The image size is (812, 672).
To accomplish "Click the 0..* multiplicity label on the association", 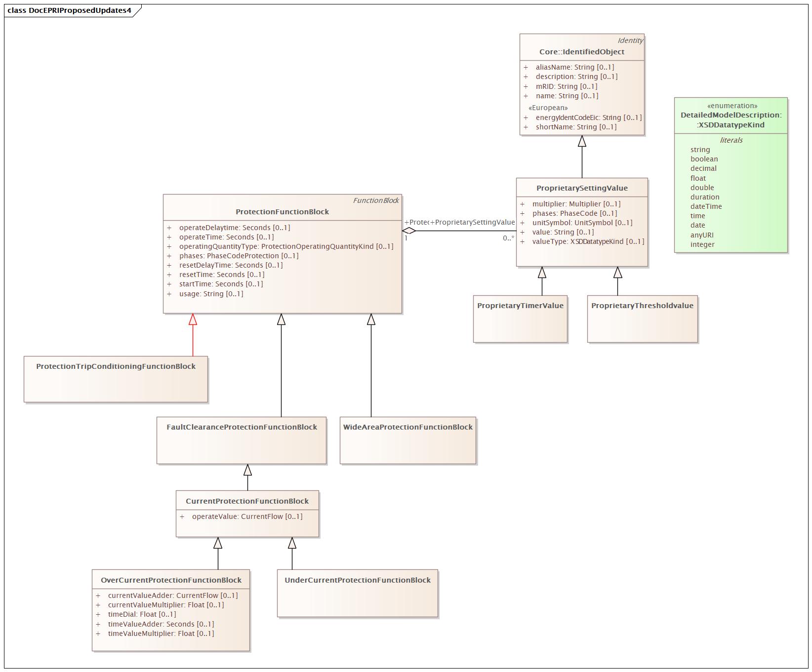I will pos(509,238).
